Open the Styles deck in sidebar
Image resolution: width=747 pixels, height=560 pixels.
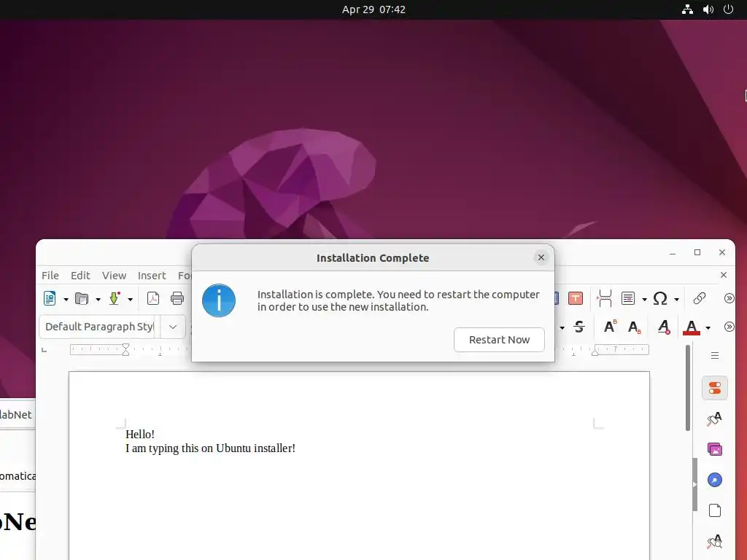pyautogui.click(x=715, y=419)
